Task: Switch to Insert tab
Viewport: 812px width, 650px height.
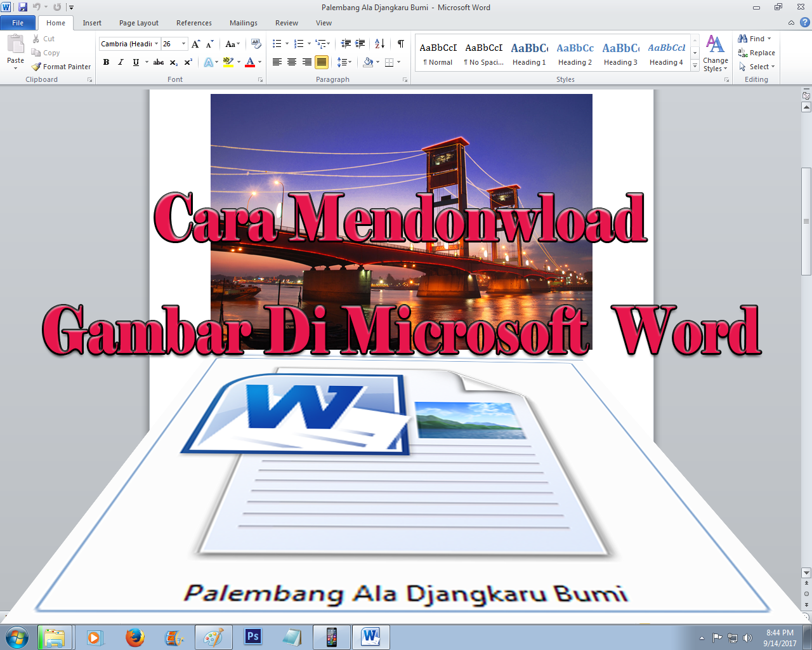Action: [x=92, y=23]
